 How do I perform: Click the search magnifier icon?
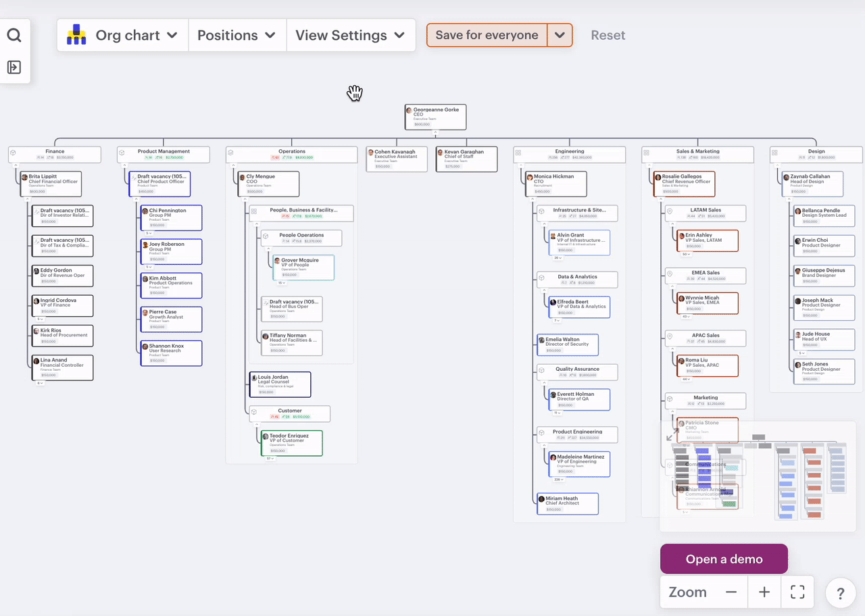(x=14, y=34)
